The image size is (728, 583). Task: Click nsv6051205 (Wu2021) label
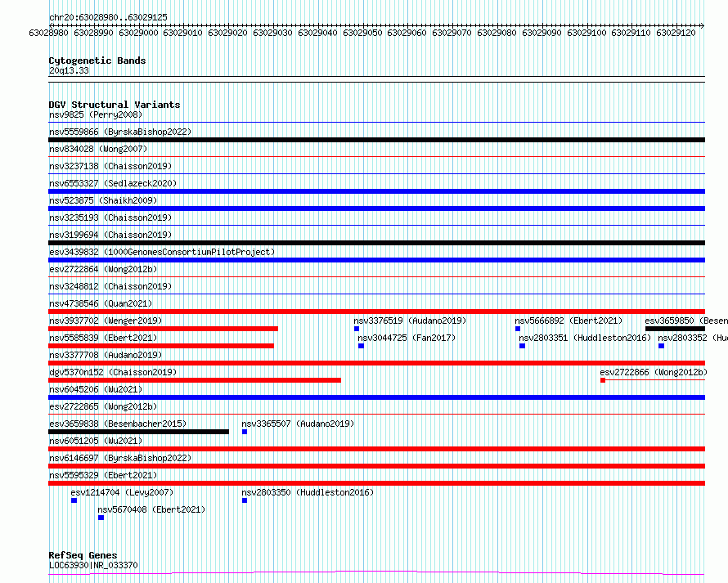pos(96,441)
